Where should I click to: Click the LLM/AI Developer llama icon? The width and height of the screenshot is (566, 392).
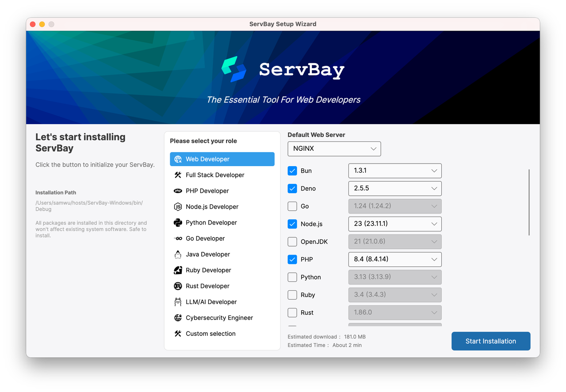pos(178,302)
